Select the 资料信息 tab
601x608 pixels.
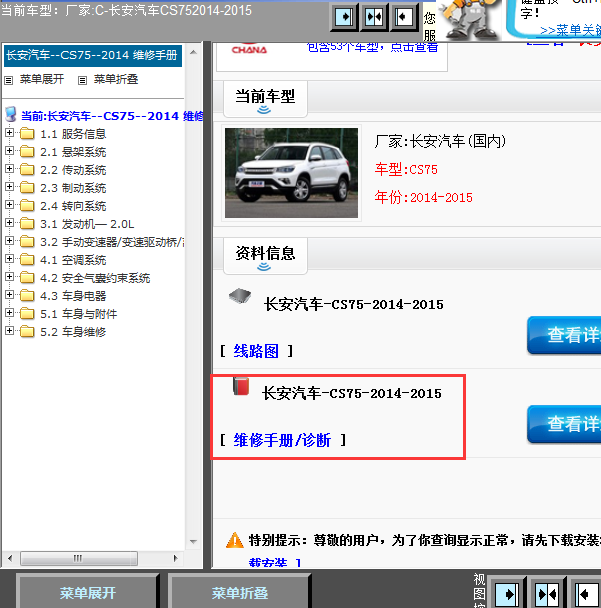(265, 256)
